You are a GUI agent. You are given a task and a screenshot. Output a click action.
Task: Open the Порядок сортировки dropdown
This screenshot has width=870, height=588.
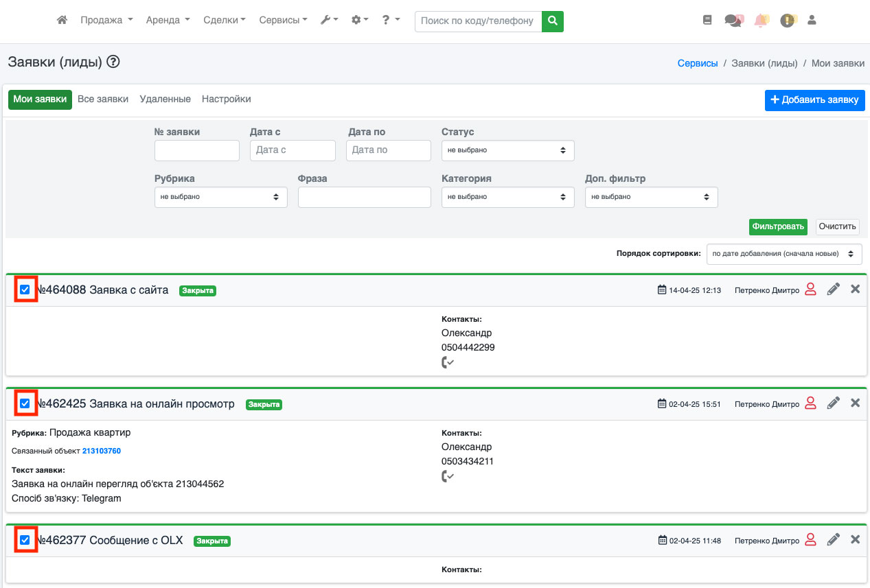coord(783,254)
